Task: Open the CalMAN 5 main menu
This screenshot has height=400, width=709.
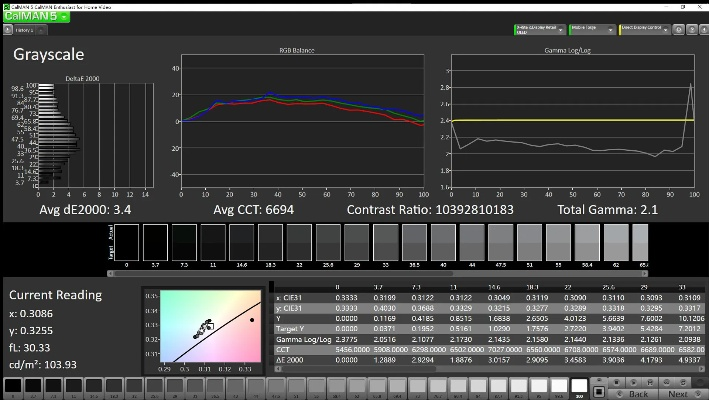Action: pyautogui.click(x=32, y=14)
